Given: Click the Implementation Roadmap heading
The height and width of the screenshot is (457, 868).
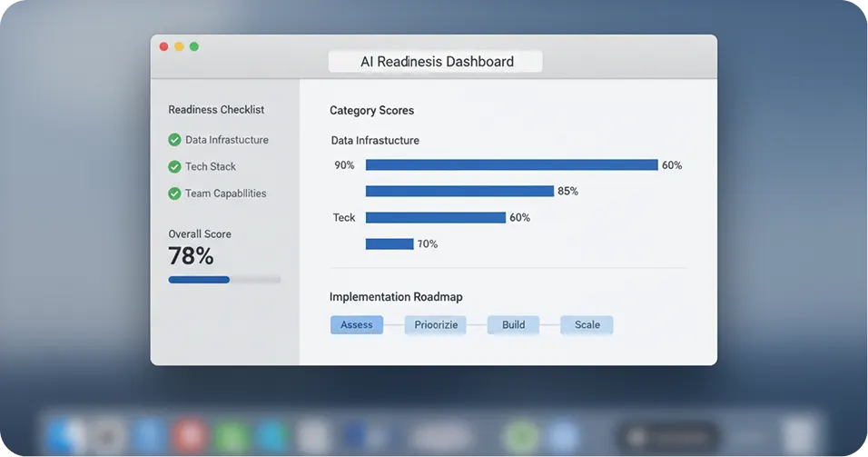Looking at the screenshot, I should pos(396,297).
